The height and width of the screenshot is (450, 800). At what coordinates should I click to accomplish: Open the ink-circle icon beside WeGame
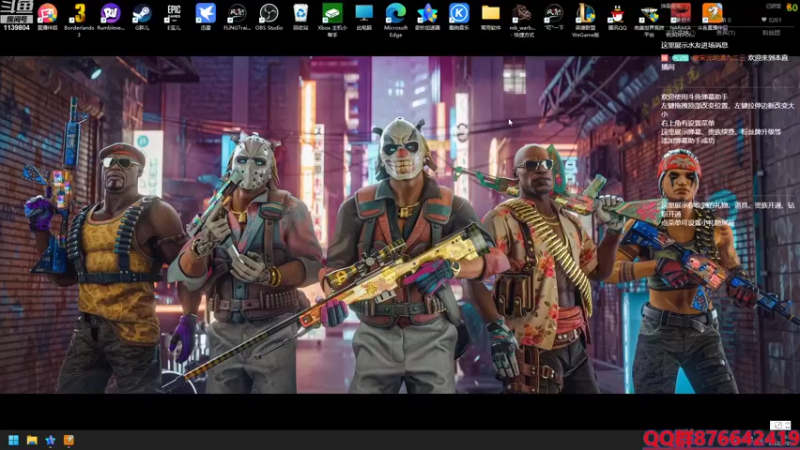click(x=554, y=16)
